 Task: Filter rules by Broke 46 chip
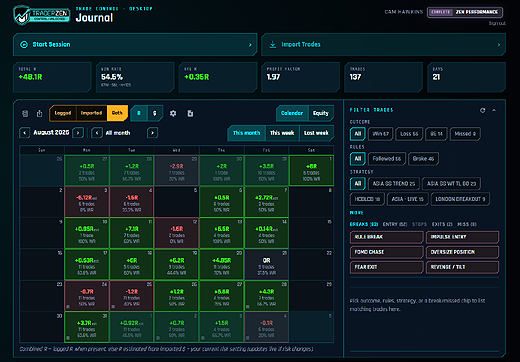pyautogui.click(x=423, y=159)
